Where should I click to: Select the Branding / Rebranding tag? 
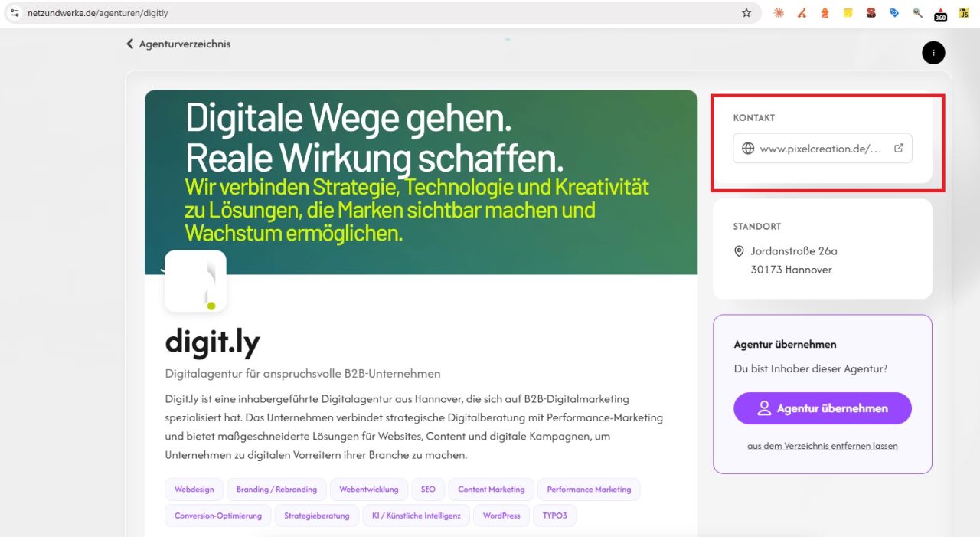coord(276,490)
